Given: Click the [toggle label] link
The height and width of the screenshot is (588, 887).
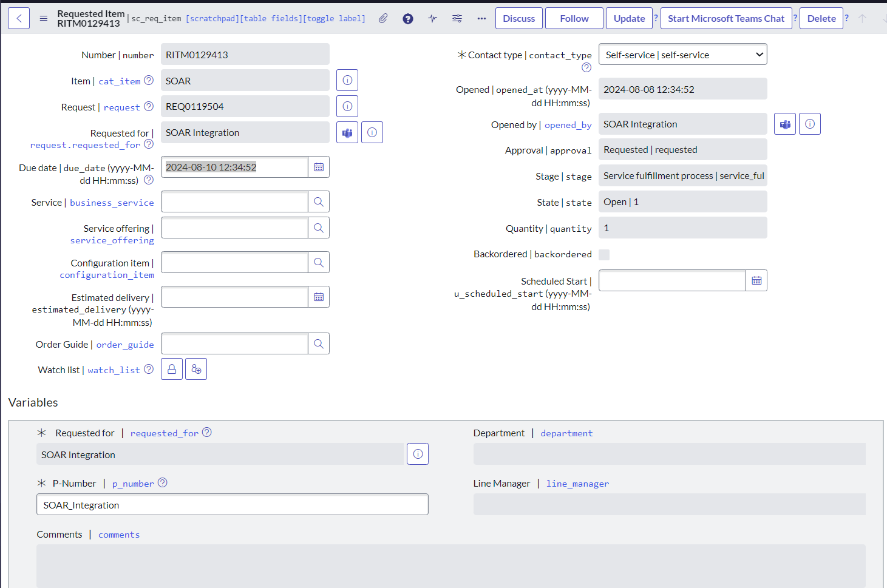Looking at the screenshot, I should click(334, 19).
